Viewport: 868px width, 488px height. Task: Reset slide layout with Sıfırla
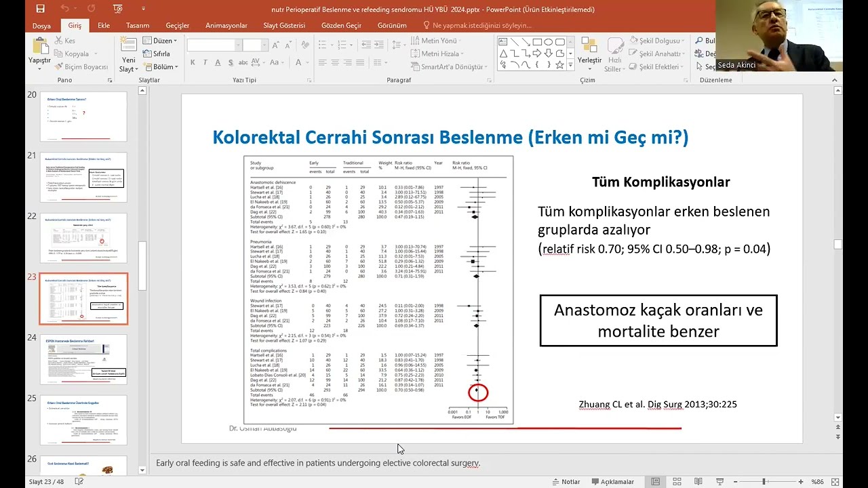pyautogui.click(x=156, y=54)
